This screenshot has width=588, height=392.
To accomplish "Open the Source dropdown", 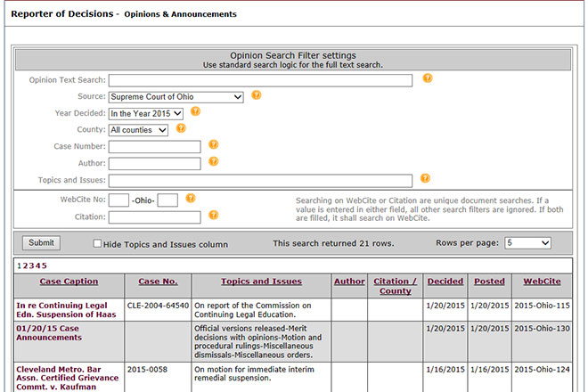I will click(x=176, y=97).
